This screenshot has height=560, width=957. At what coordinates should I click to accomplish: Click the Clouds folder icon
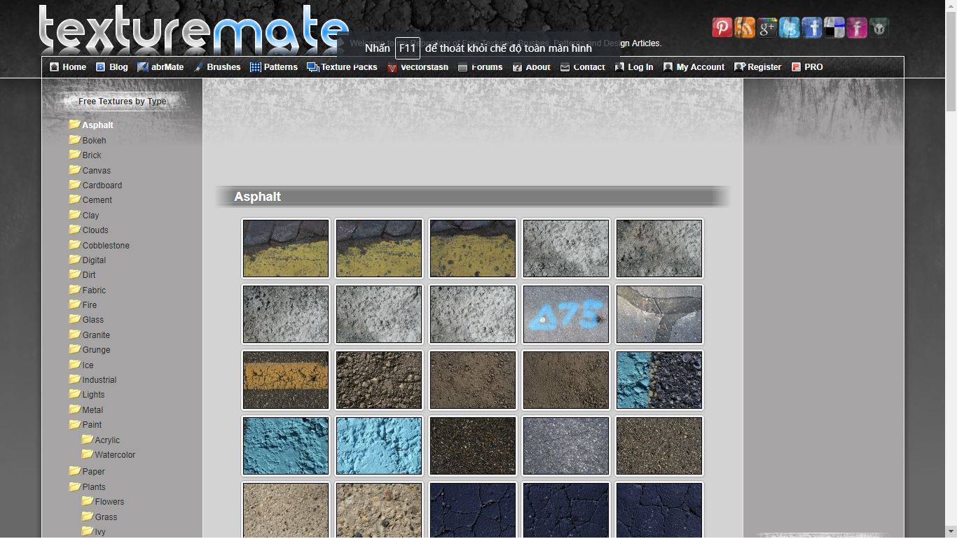[x=75, y=229]
